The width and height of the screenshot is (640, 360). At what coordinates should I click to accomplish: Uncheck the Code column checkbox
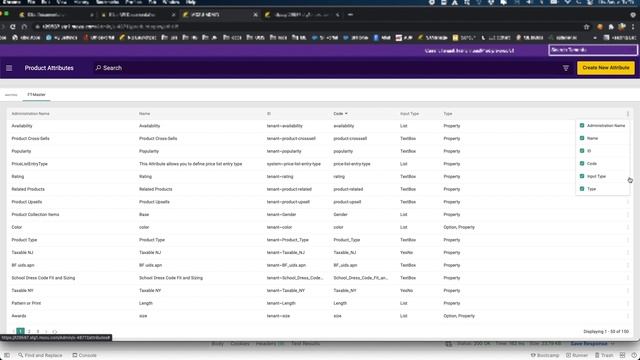click(582, 164)
